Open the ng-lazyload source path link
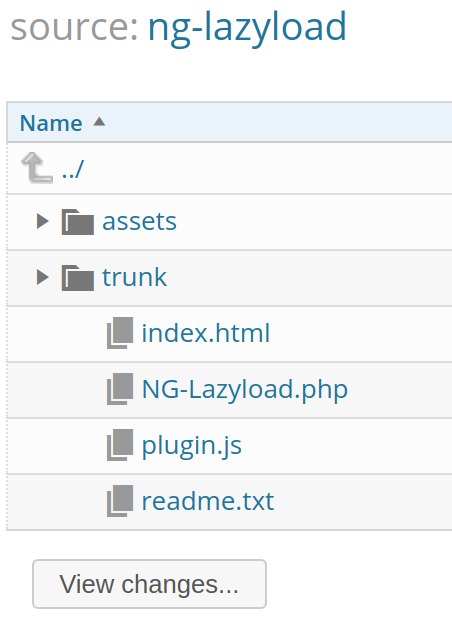This screenshot has width=452, height=641. coord(247,28)
